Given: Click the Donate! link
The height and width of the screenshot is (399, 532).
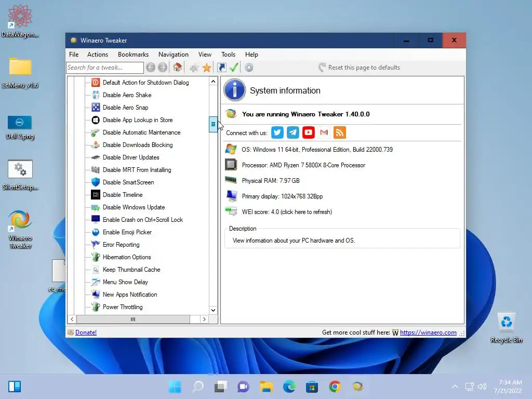Looking at the screenshot, I should (x=86, y=332).
